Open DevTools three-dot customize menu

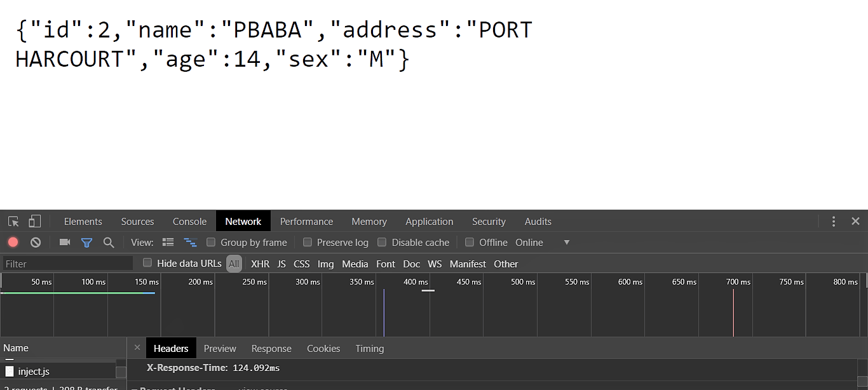(834, 222)
